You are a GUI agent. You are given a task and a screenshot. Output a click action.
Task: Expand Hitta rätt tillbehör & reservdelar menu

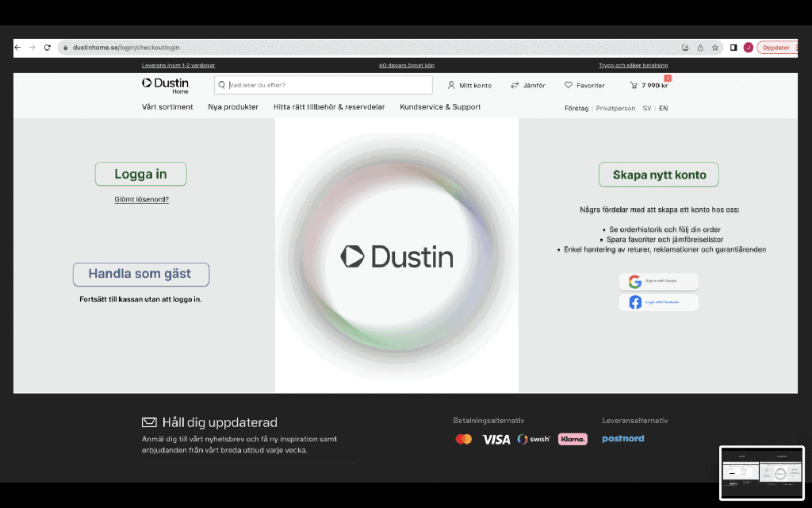(329, 107)
